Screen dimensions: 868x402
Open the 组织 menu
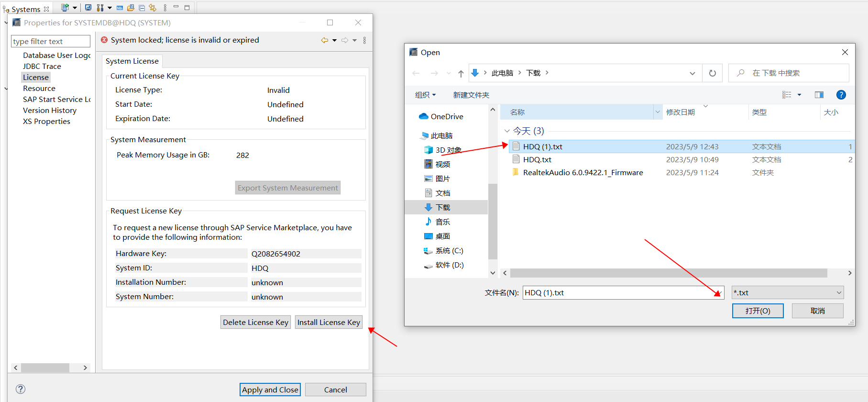(425, 95)
